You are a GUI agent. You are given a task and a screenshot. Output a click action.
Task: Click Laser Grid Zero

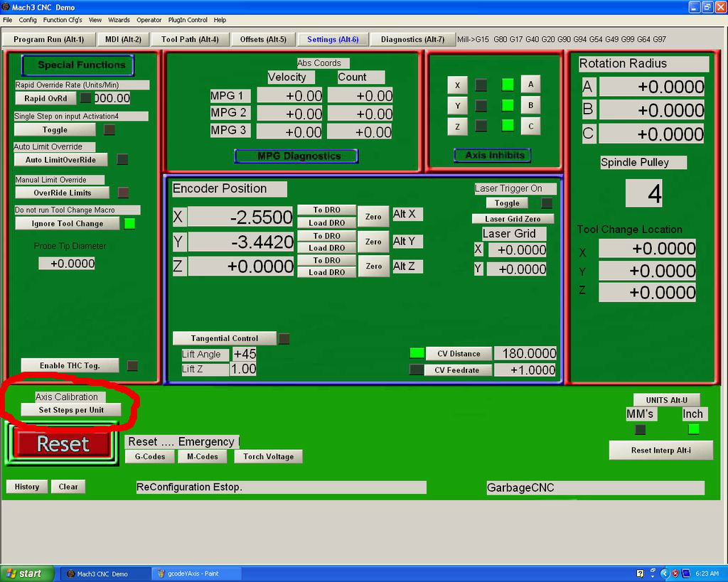[513, 218]
